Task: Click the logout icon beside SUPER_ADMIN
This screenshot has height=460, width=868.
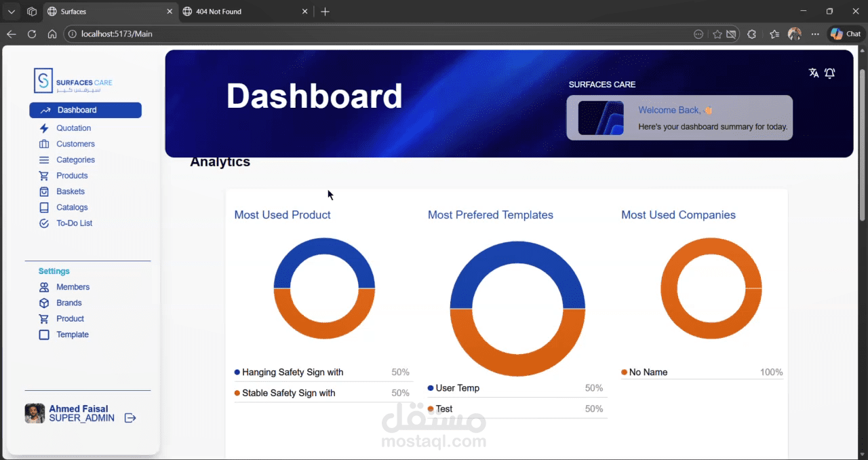Action: (130, 418)
